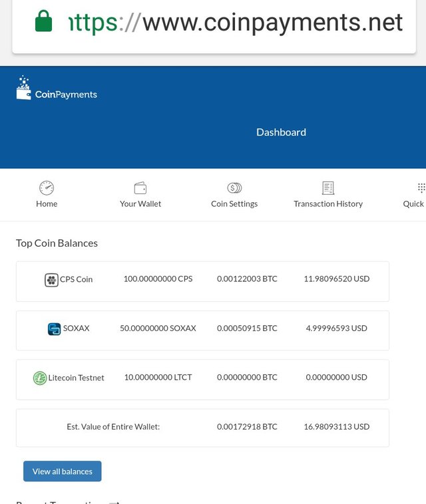Click the www.coinpayments.net address bar URL

click(236, 22)
